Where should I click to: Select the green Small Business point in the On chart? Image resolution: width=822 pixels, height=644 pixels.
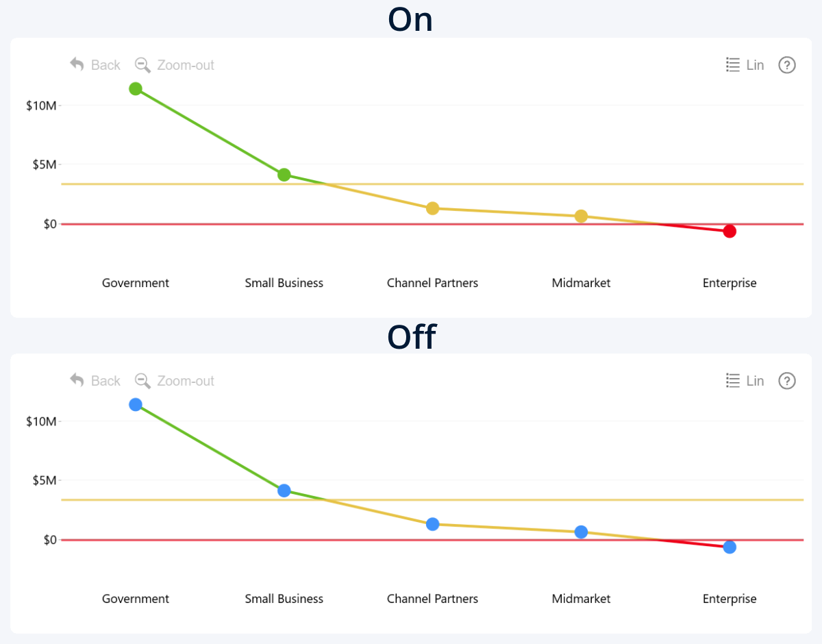[284, 175]
